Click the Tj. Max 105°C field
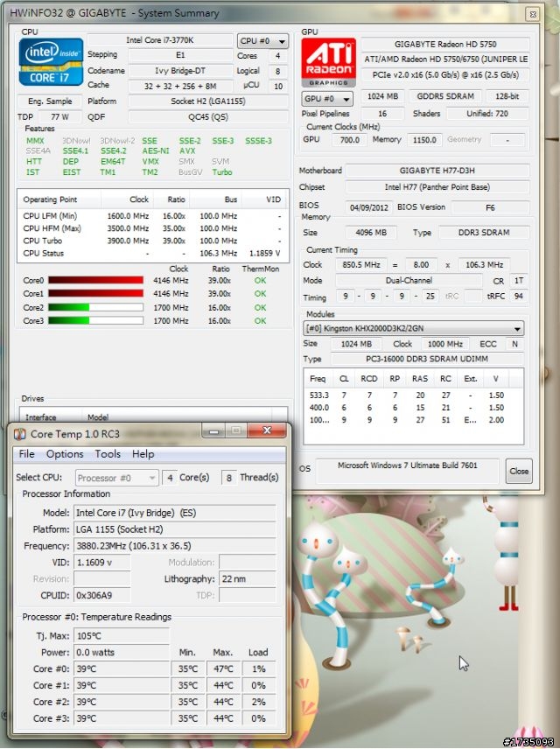 tap(122, 636)
